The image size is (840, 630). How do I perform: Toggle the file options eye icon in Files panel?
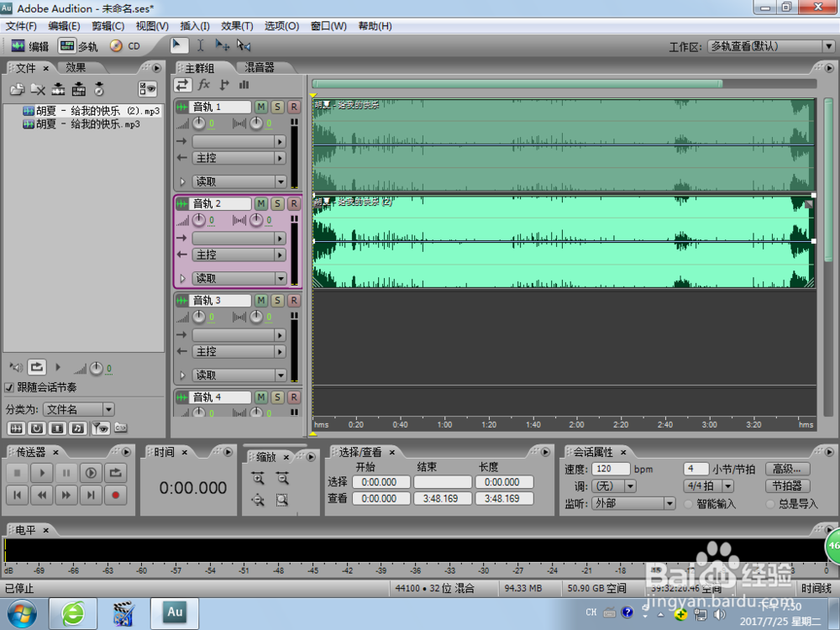[x=147, y=90]
